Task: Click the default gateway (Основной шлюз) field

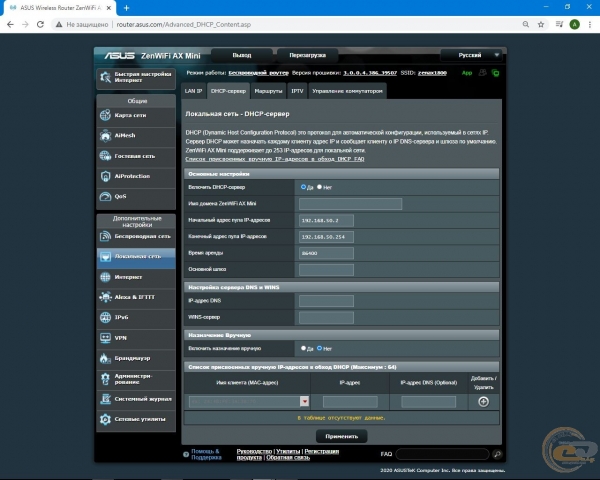Action: tap(326, 269)
